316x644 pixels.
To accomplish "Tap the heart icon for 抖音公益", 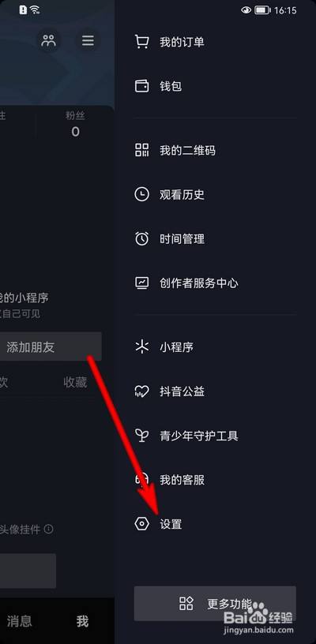I will 141,391.
